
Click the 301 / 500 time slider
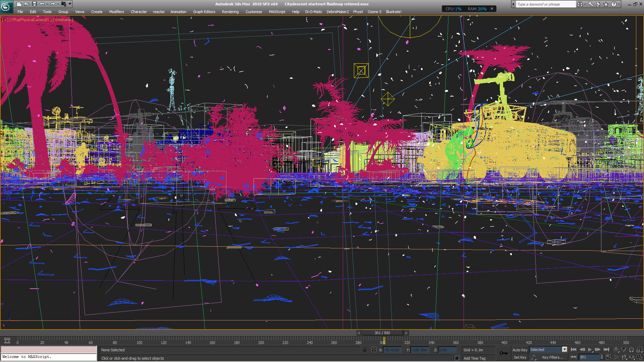click(x=382, y=333)
